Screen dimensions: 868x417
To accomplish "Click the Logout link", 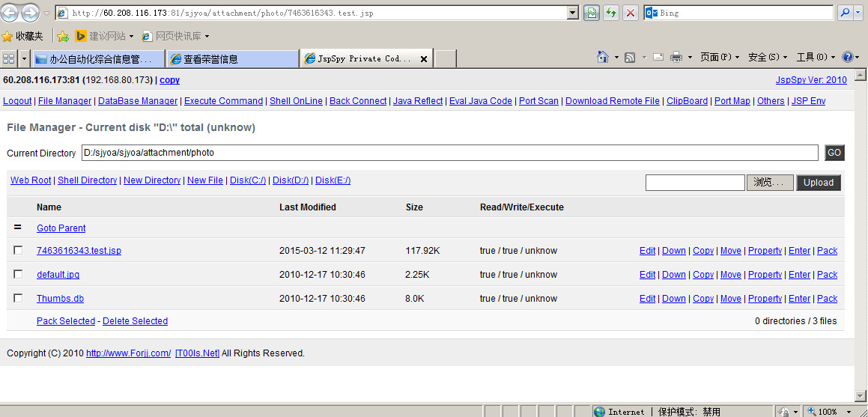I will (17, 100).
